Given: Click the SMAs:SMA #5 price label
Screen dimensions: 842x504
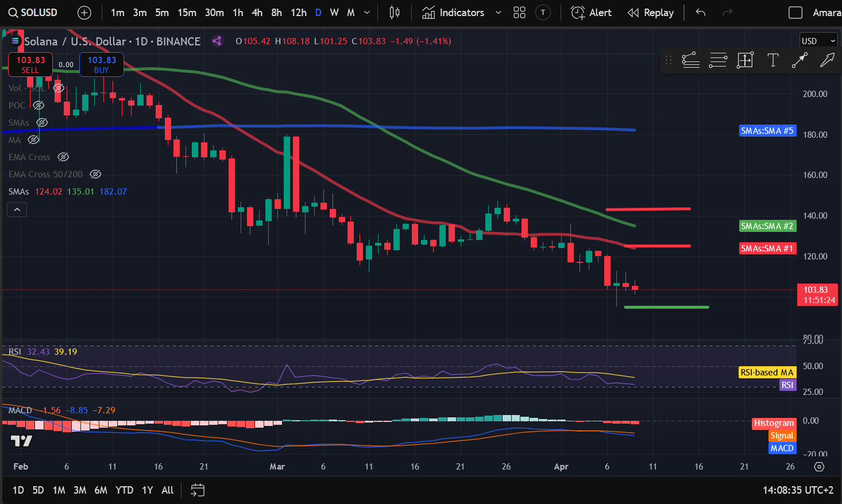Looking at the screenshot, I should point(767,131).
